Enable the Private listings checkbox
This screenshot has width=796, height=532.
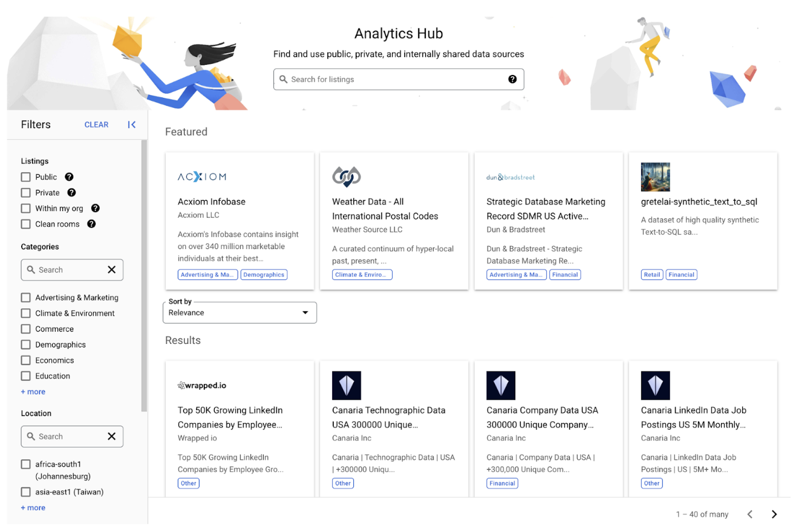click(x=25, y=193)
